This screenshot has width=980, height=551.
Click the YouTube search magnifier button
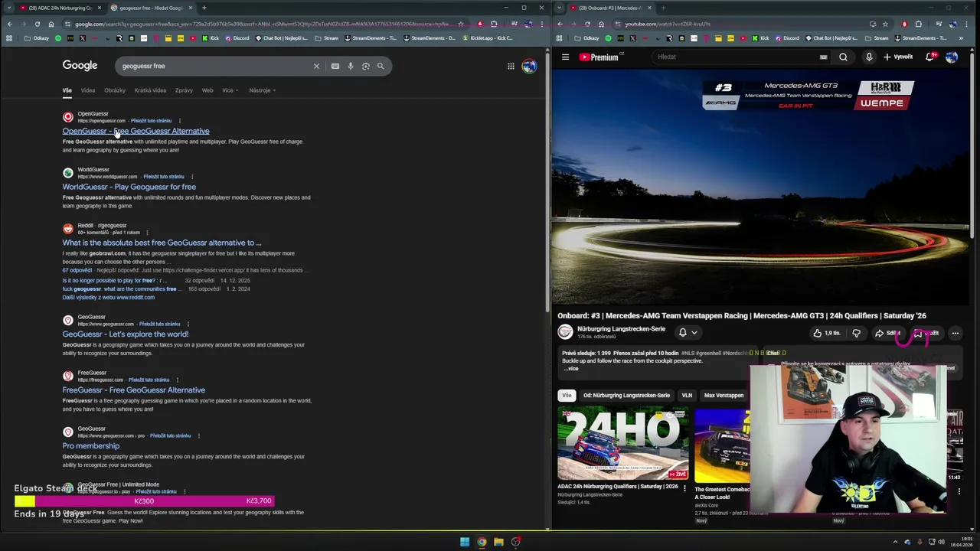(843, 57)
